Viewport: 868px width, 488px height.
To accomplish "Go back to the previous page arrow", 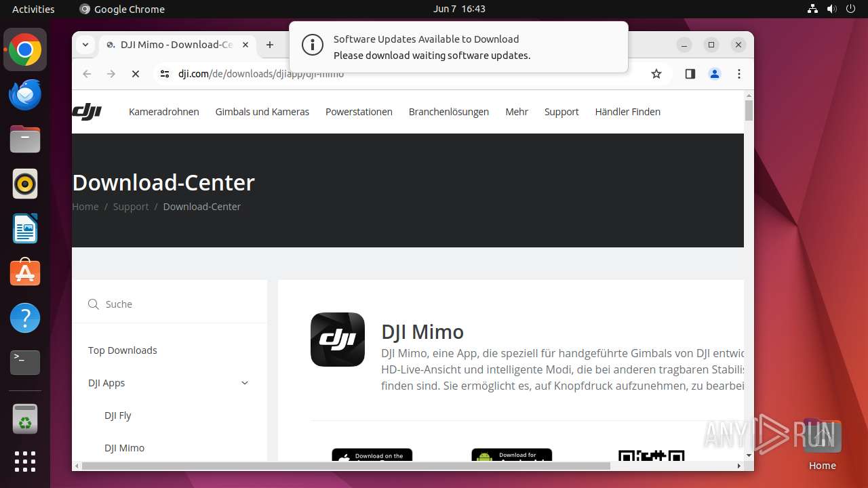I will point(87,74).
